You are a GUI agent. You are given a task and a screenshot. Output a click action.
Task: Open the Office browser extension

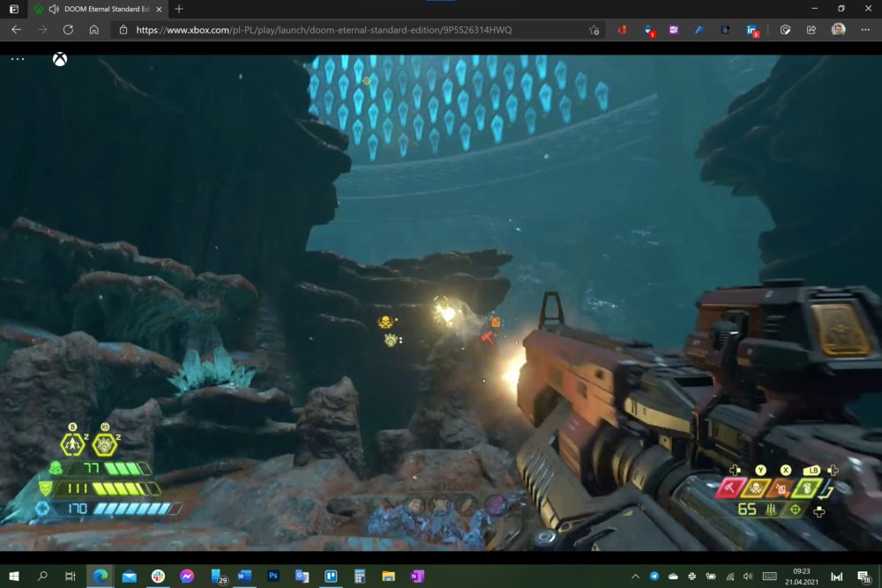pyautogui.click(x=622, y=30)
